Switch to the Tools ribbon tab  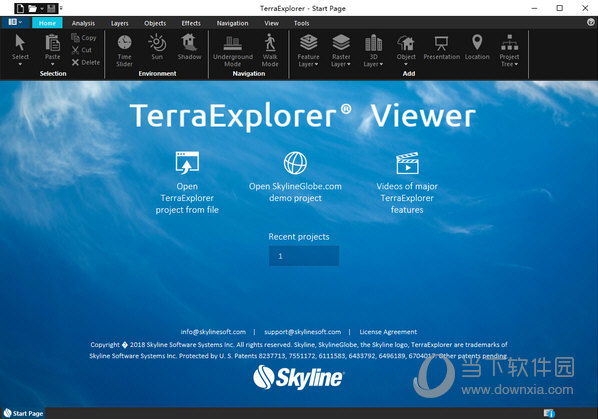pos(301,23)
